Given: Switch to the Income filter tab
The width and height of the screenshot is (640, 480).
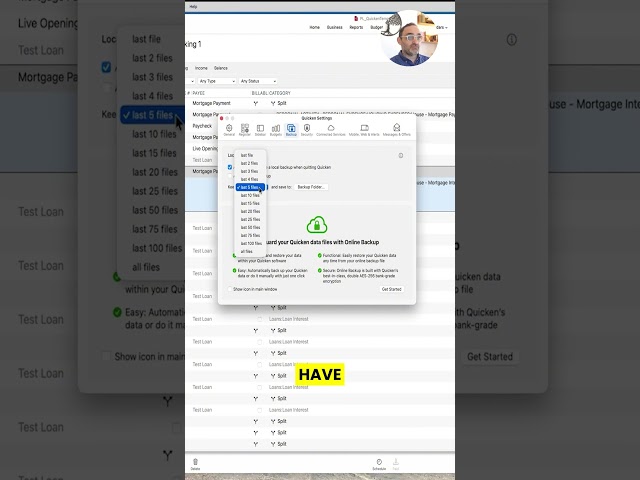Looking at the screenshot, I should coord(201,68).
